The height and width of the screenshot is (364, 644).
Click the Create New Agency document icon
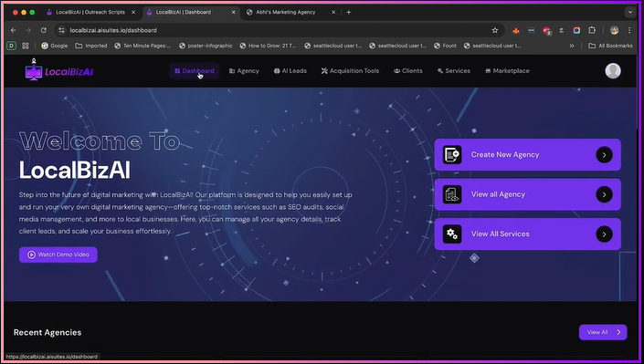(452, 155)
